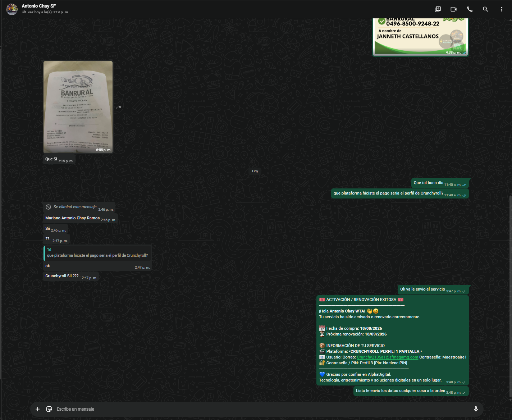Open the three-dot chat menu
Viewport: 512px width, 420px height.
coord(502,9)
